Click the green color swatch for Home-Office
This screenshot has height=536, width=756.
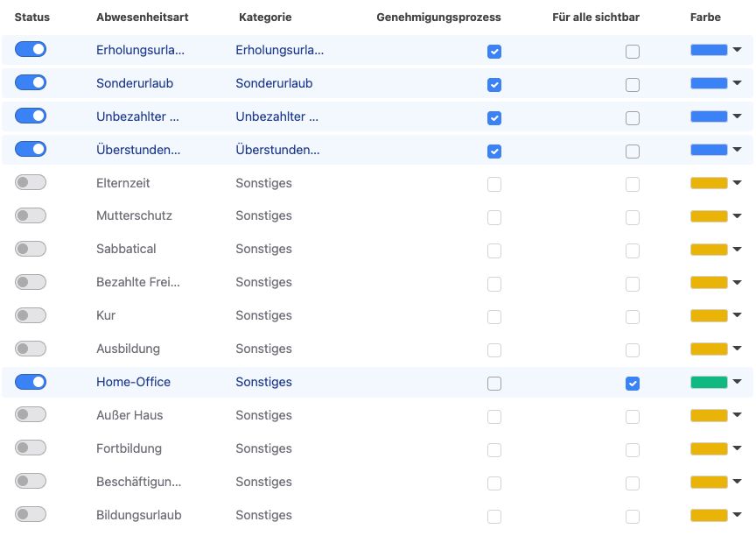point(710,382)
